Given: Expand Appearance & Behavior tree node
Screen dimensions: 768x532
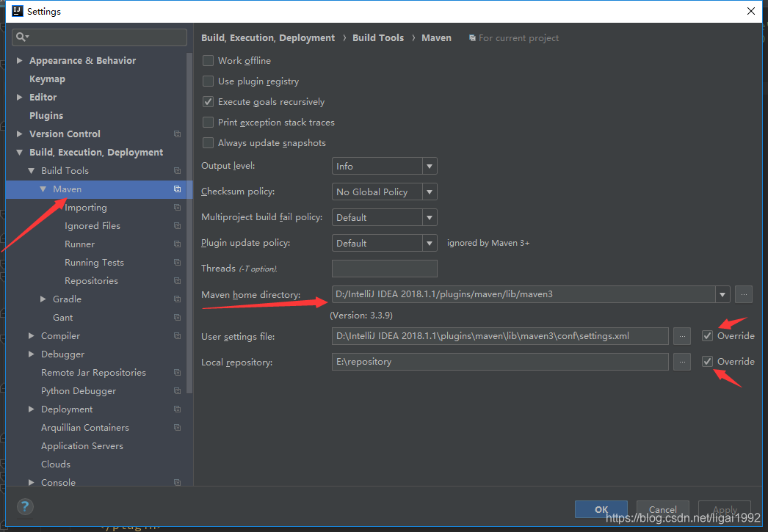Looking at the screenshot, I should (x=20, y=60).
